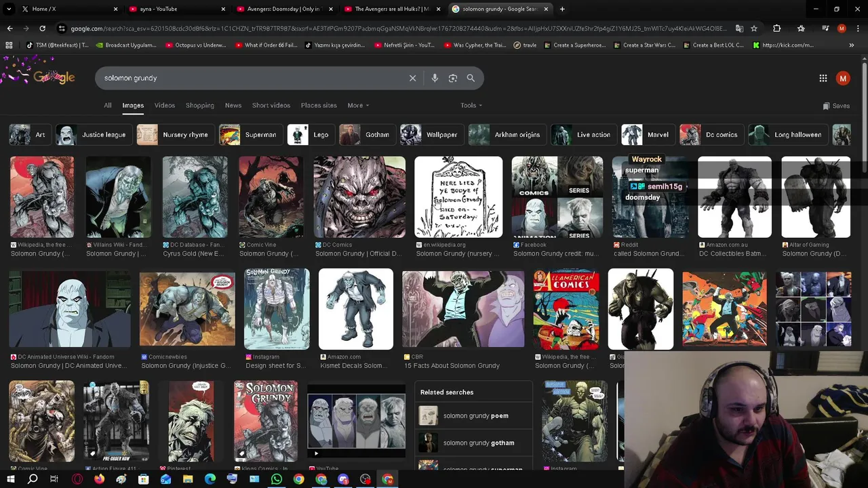The width and height of the screenshot is (868, 488).
Task: Close the Home / X browser tab
Action: (115, 9)
